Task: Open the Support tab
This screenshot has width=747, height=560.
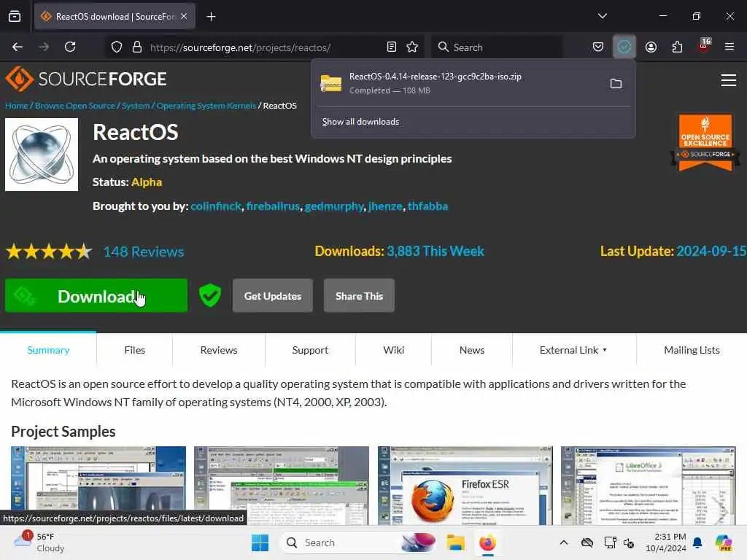Action: 310,350
